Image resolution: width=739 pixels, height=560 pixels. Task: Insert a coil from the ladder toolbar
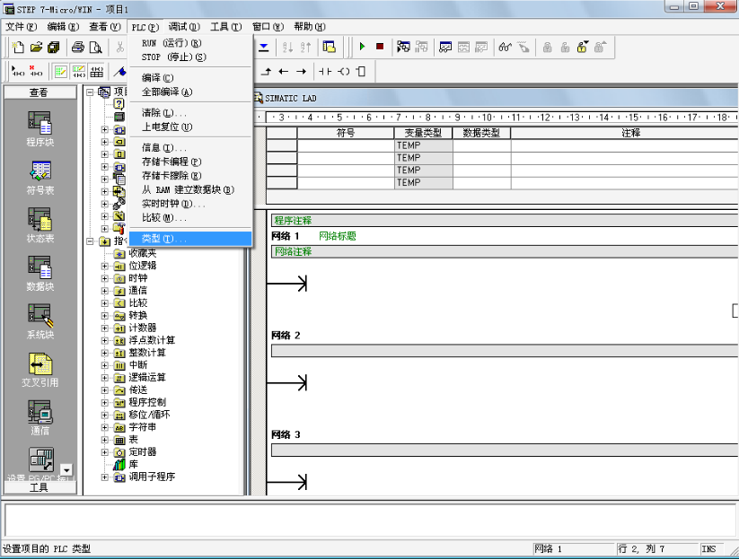[x=344, y=72]
